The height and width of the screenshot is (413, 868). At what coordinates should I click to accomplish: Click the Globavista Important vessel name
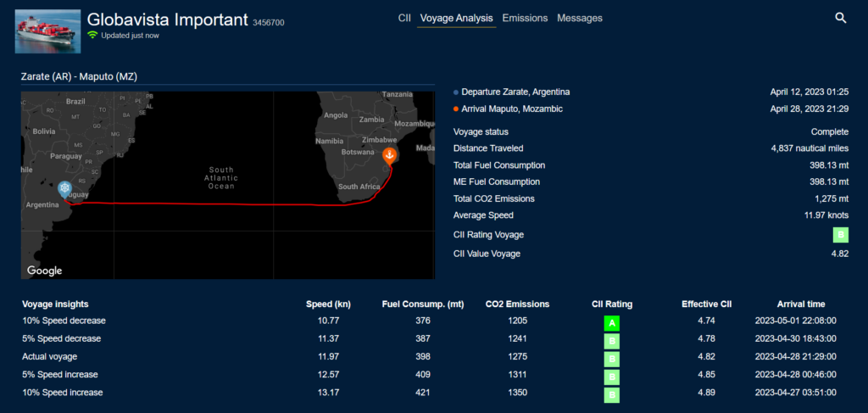tap(167, 20)
